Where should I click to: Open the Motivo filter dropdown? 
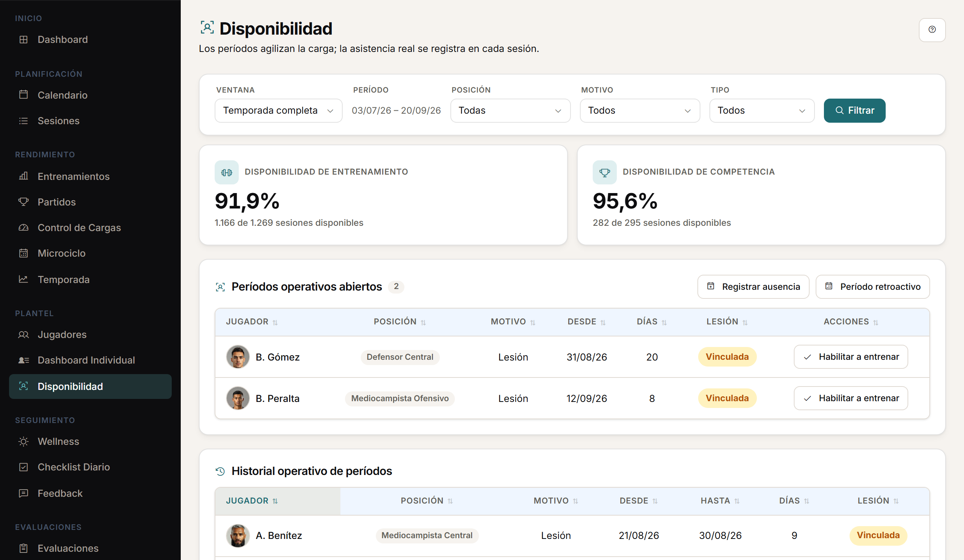640,111
